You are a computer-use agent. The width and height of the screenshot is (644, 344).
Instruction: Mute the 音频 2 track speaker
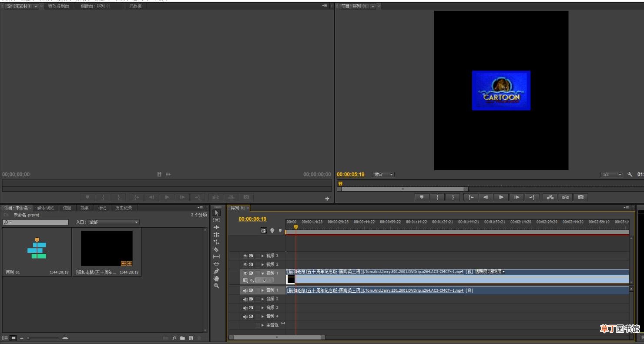tap(245, 299)
